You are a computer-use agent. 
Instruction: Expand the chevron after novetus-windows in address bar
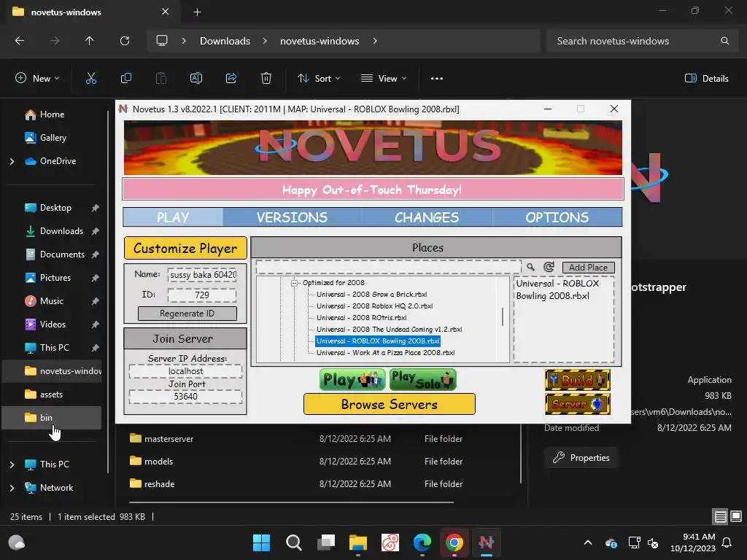pos(375,41)
